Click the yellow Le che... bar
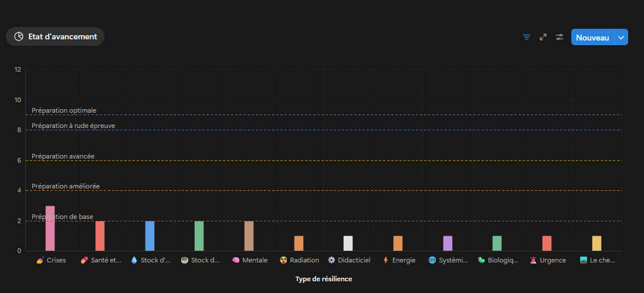This screenshot has height=293, width=644. (x=596, y=243)
